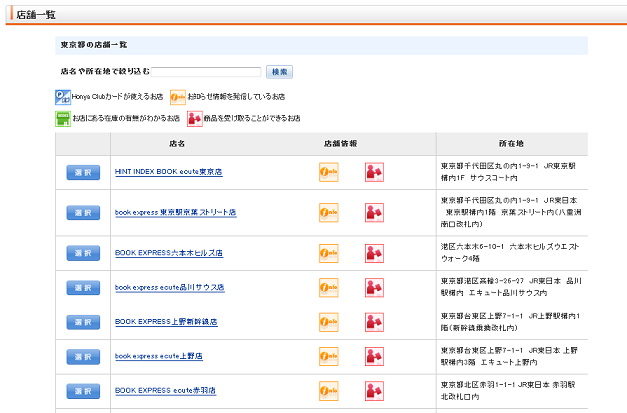Click the 所在地 column header
The width and height of the screenshot is (627, 413).
pos(511,144)
